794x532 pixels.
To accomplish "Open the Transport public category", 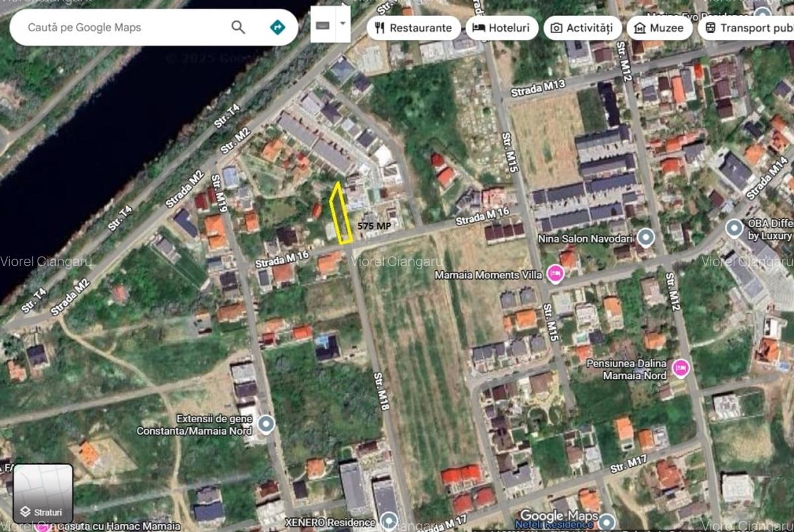I will pos(748,27).
